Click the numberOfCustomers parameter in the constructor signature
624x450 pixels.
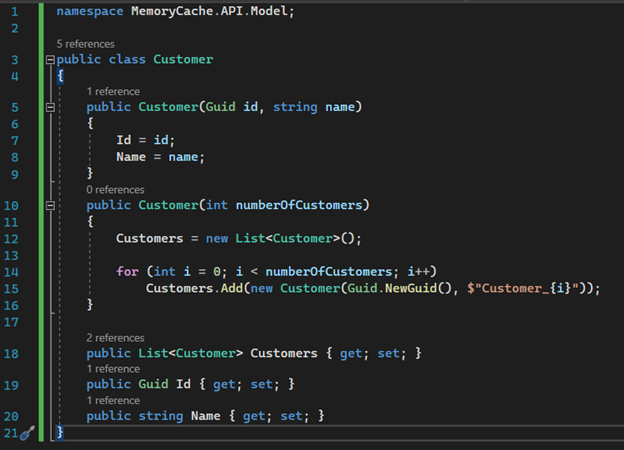(x=301, y=205)
